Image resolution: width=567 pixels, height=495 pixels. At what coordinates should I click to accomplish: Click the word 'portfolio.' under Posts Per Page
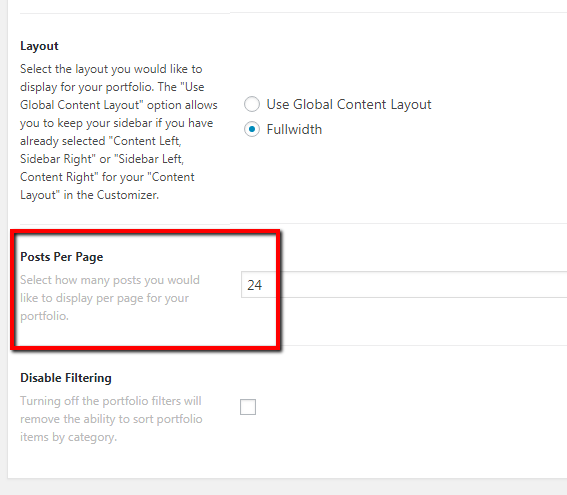(44, 316)
